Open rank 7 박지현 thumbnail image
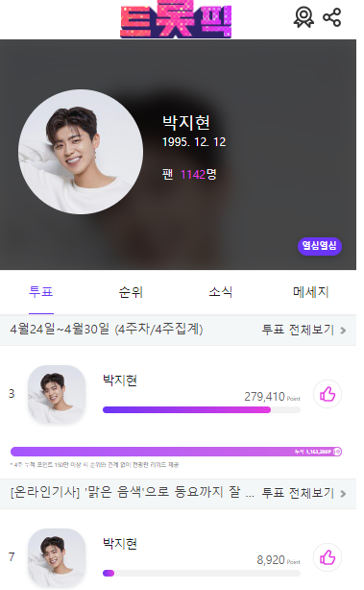The image size is (364, 590). click(x=57, y=558)
